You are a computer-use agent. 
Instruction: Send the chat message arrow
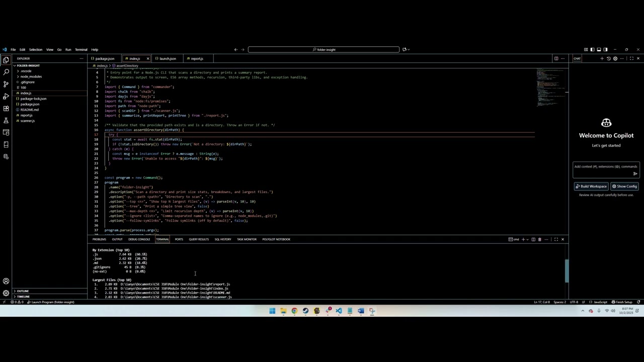point(635,174)
